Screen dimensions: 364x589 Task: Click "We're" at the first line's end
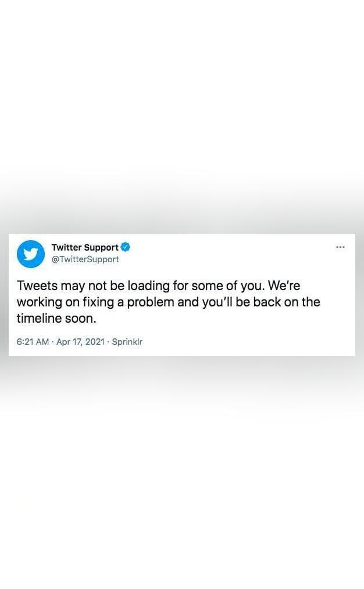pyautogui.click(x=284, y=286)
